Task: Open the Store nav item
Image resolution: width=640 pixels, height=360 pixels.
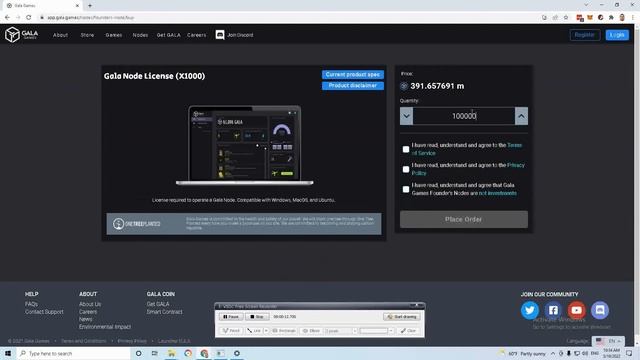Action: [x=87, y=35]
